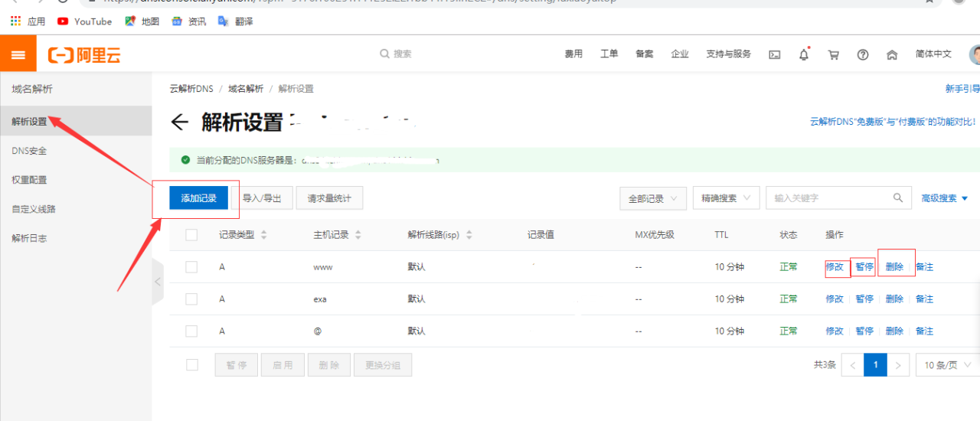Sort by 记录类型 column arrows

[263, 235]
